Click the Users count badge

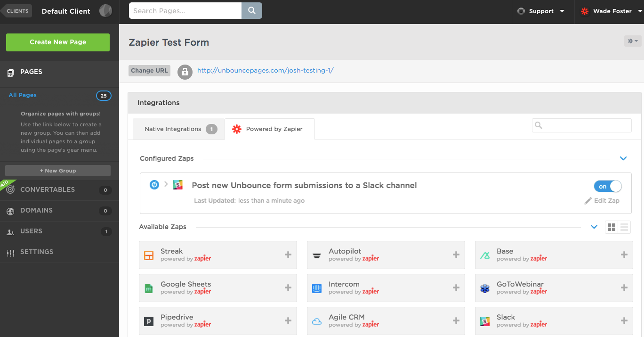point(106,231)
